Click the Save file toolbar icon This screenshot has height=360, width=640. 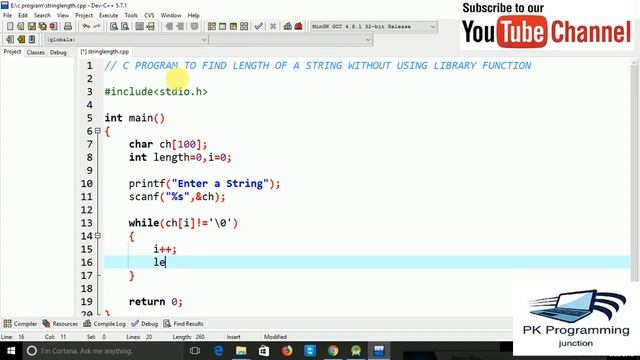(x=32, y=27)
